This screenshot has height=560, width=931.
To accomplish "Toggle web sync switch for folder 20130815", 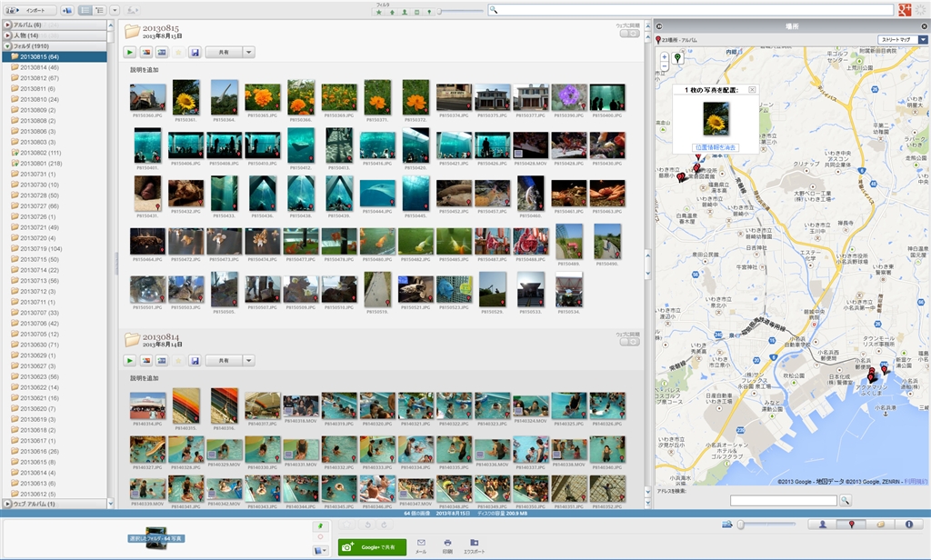I will [x=629, y=34].
